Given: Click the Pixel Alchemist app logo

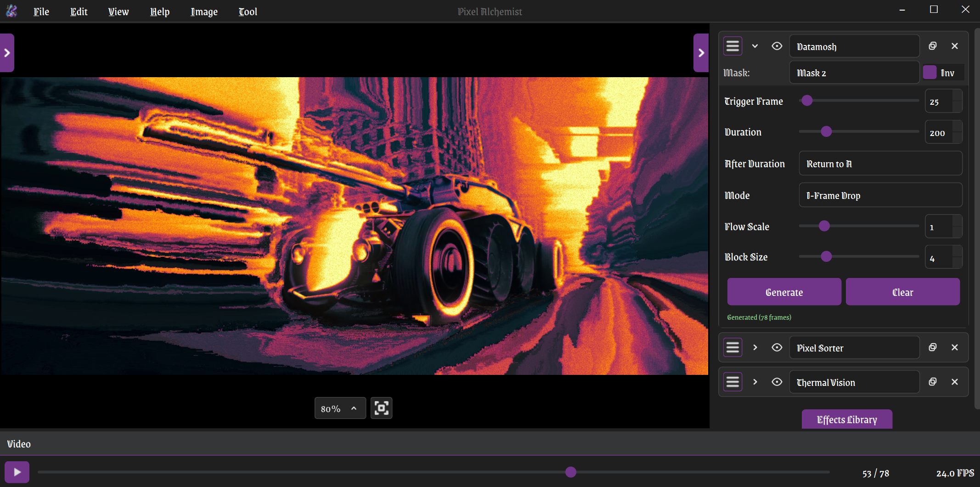Looking at the screenshot, I should (x=11, y=11).
